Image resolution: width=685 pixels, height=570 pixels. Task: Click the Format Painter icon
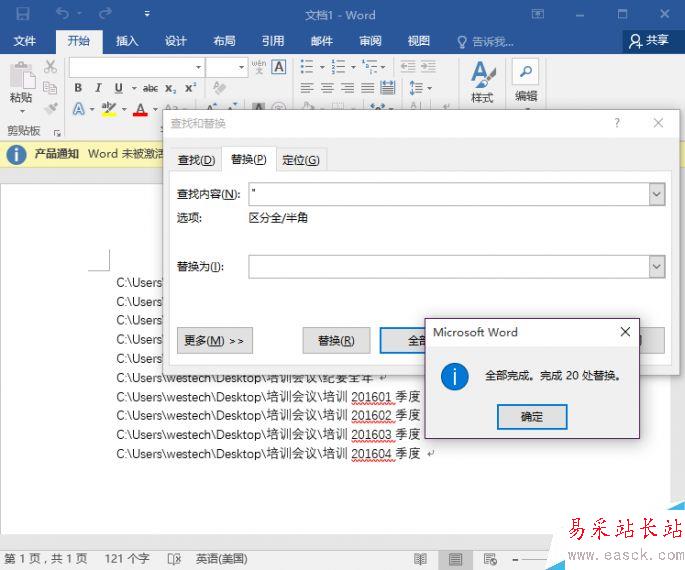click(x=51, y=107)
